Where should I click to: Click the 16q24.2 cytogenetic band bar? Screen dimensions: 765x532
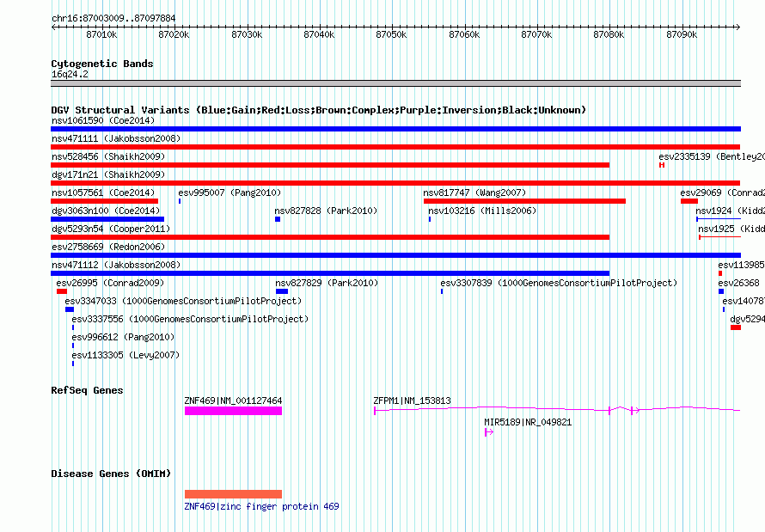[x=395, y=83]
